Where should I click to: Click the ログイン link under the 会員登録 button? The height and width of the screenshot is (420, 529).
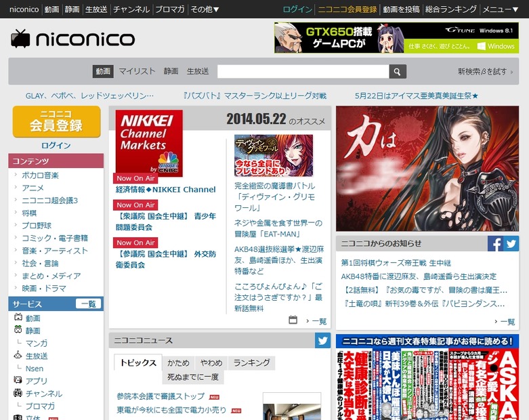56,146
